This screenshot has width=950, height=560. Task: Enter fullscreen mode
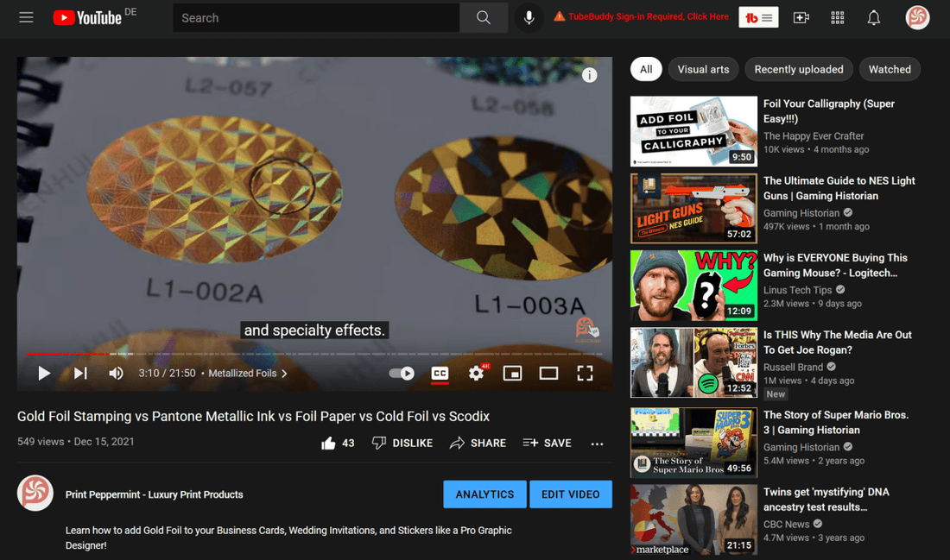pos(585,374)
